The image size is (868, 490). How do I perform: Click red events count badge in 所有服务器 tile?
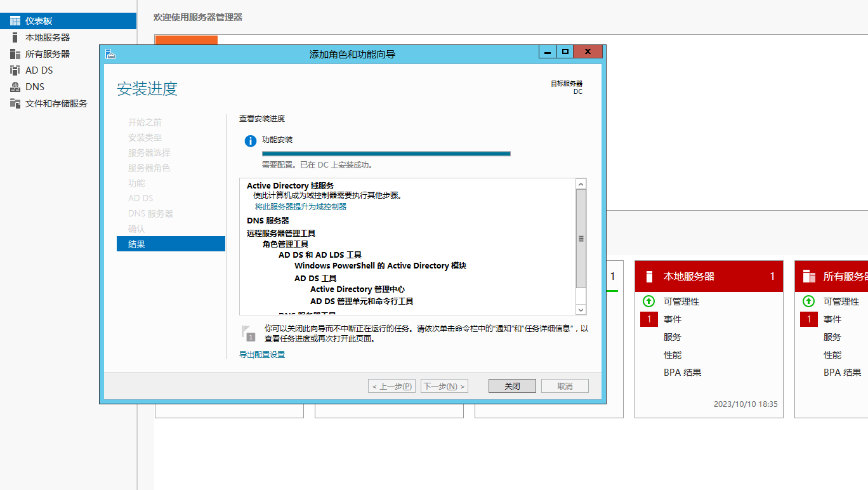809,319
